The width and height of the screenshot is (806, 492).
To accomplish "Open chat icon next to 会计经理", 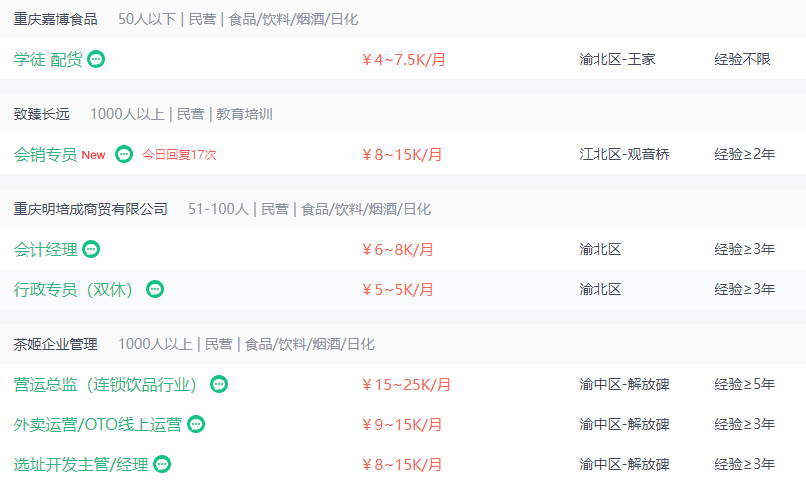I will tap(91, 249).
